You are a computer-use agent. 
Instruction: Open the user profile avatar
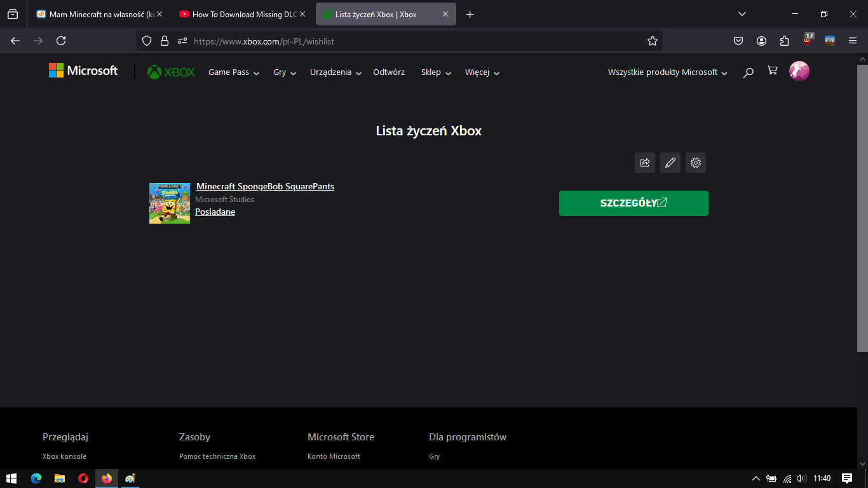(799, 71)
